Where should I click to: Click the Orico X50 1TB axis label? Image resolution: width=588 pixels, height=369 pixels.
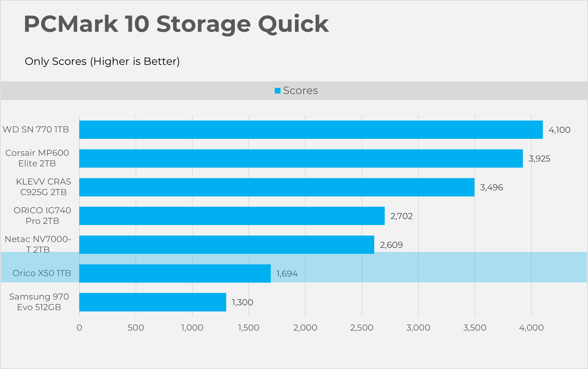click(x=42, y=273)
